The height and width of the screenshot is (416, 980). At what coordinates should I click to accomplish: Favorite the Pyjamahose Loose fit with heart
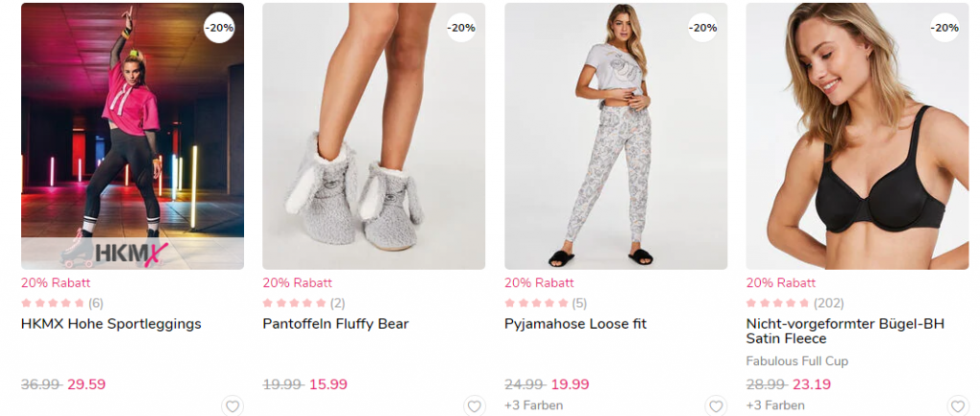click(716, 406)
